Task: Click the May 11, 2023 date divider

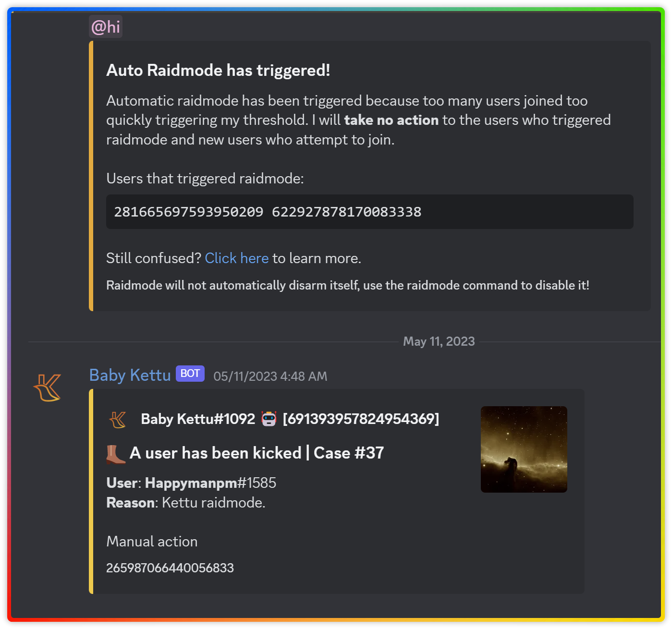Action: click(x=439, y=341)
